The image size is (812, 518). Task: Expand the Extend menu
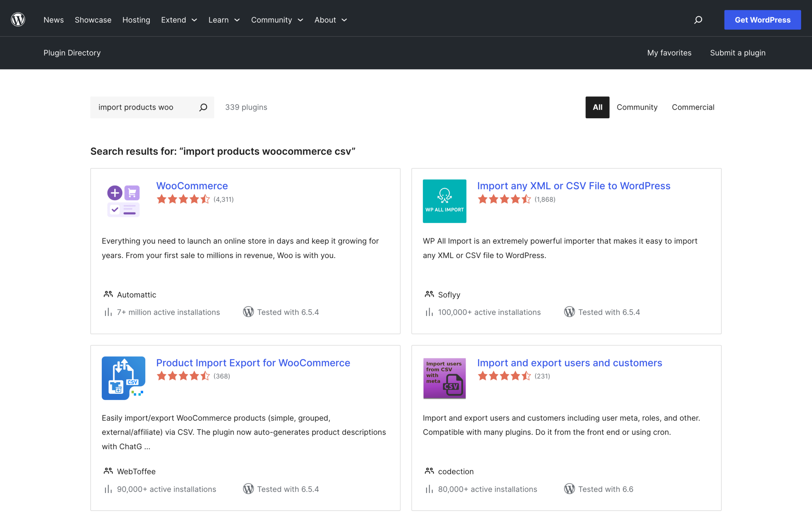179,20
